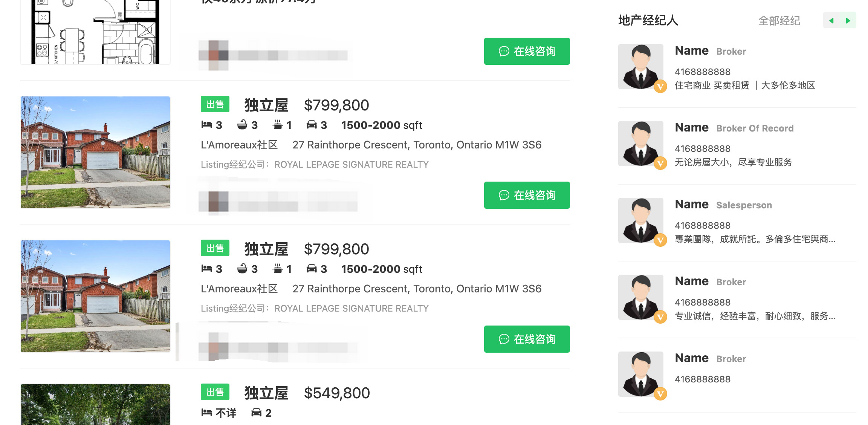
Task: Click the next brokers right arrow
Action: [848, 21]
